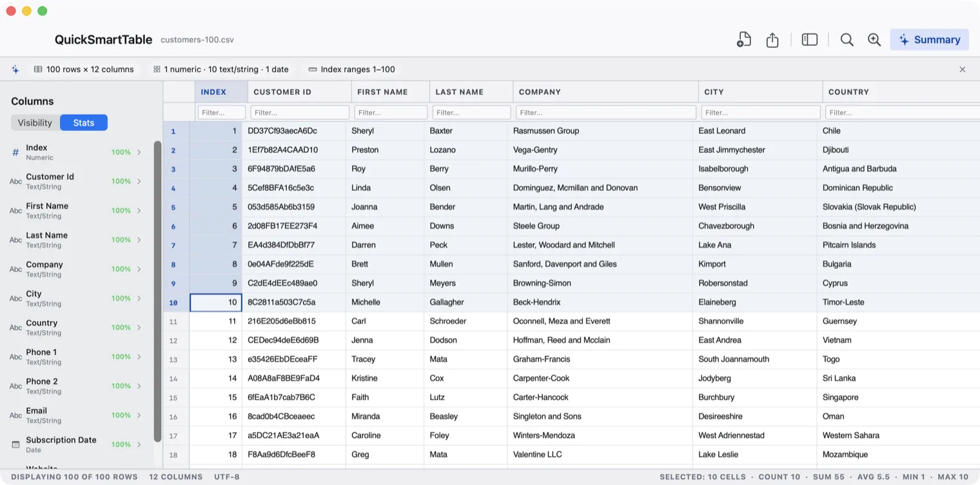The width and height of the screenshot is (980, 485).
Task: Click the '12 COLUMNS' status entry
Action: click(x=176, y=477)
